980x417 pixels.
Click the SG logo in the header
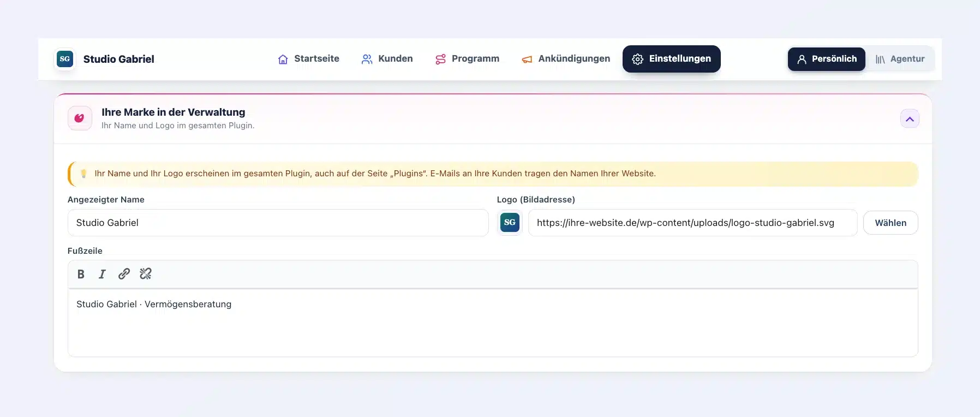[65, 59]
